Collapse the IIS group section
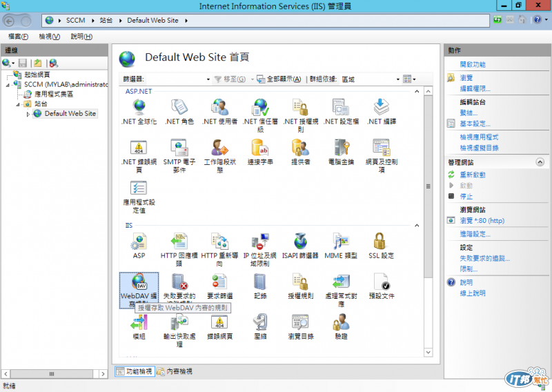552x392 pixels. pos(417,226)
